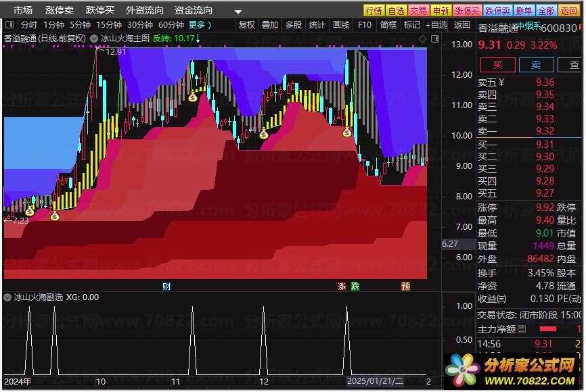Open 统计 statistics tool
The image size is (586, 392).
[x=317, y=25]
